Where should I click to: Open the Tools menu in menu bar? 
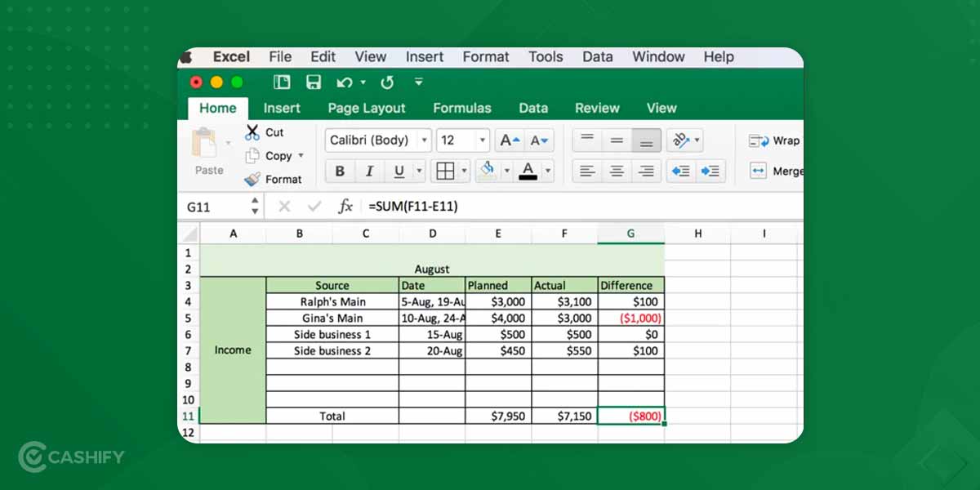tap(546, 56)
